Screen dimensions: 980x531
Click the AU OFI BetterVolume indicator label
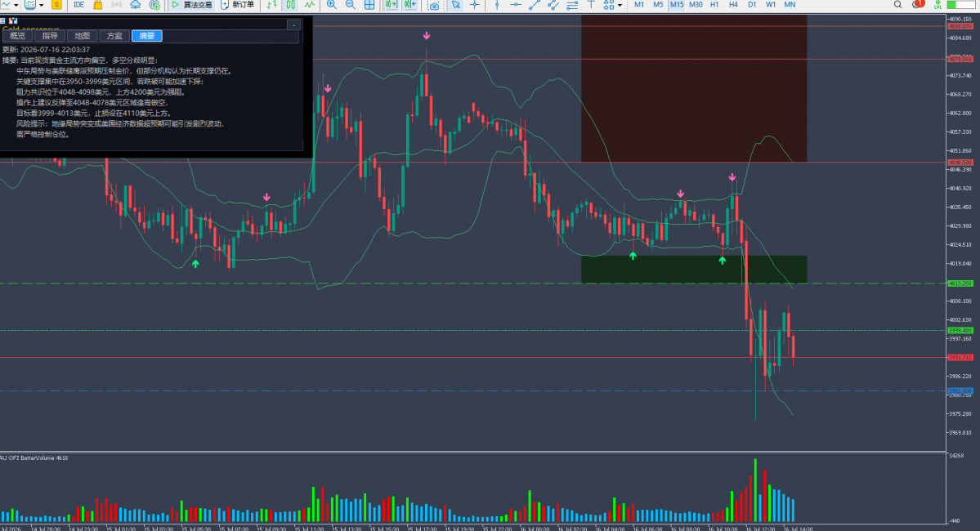34,458
